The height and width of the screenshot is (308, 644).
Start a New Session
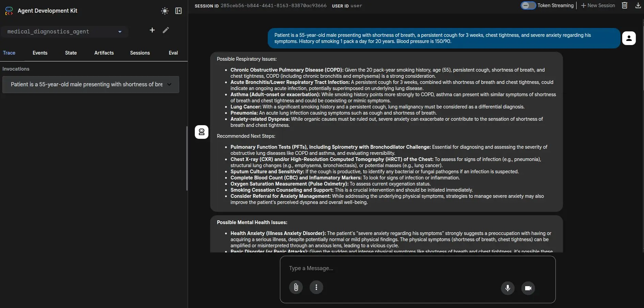598,5
